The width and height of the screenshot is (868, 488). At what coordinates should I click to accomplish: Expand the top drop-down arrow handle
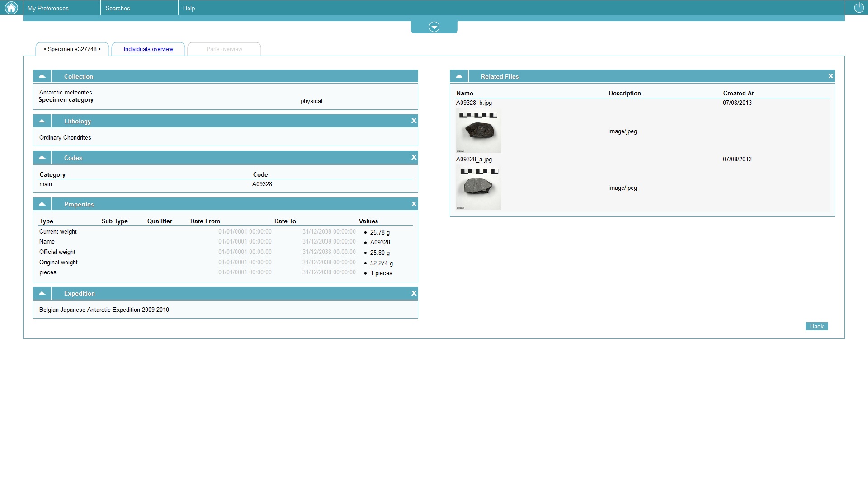pos(434,27)
